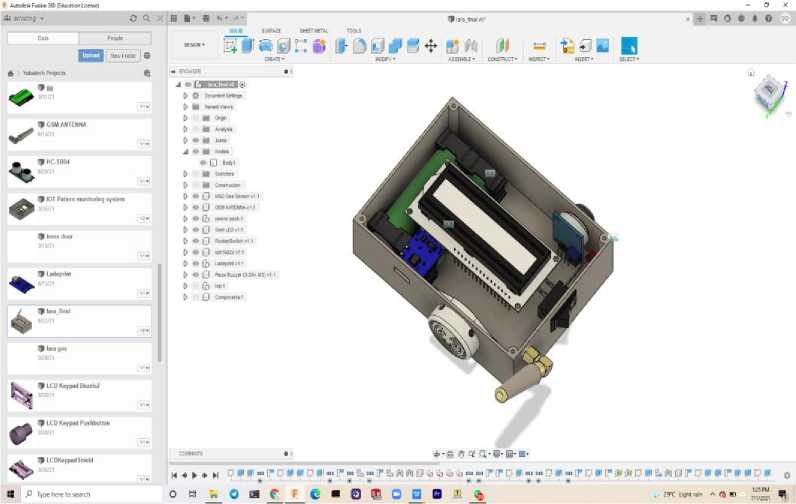Click the refresh icon in data panel
This screenshot has width=796, height=504.
tap(134, 18)
